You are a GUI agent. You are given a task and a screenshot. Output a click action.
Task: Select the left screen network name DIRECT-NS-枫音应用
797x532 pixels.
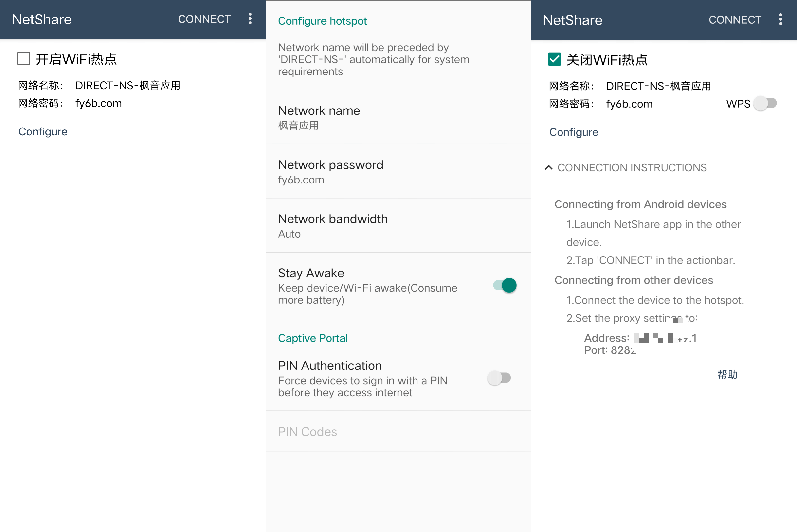(x=128, y=85)
